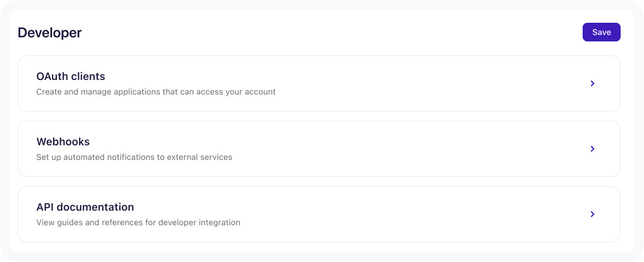Click the chevron arrow on Webhooks row

tap(592, 149)
